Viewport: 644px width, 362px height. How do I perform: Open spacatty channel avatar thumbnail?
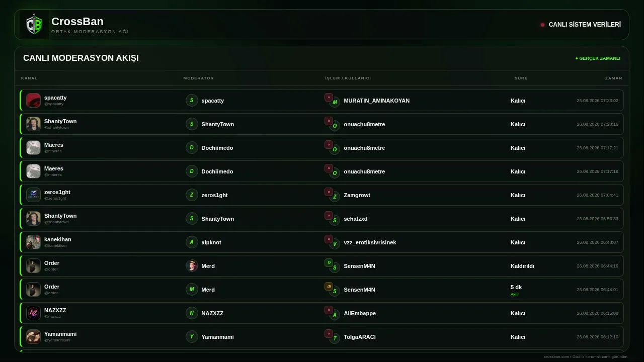(x=33, y=100)
